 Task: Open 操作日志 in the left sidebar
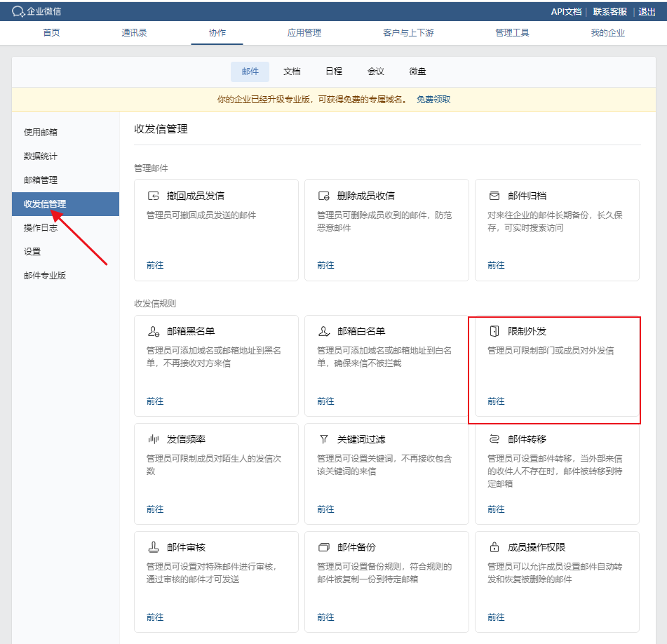pyautogui.click(x=41, y=227)
